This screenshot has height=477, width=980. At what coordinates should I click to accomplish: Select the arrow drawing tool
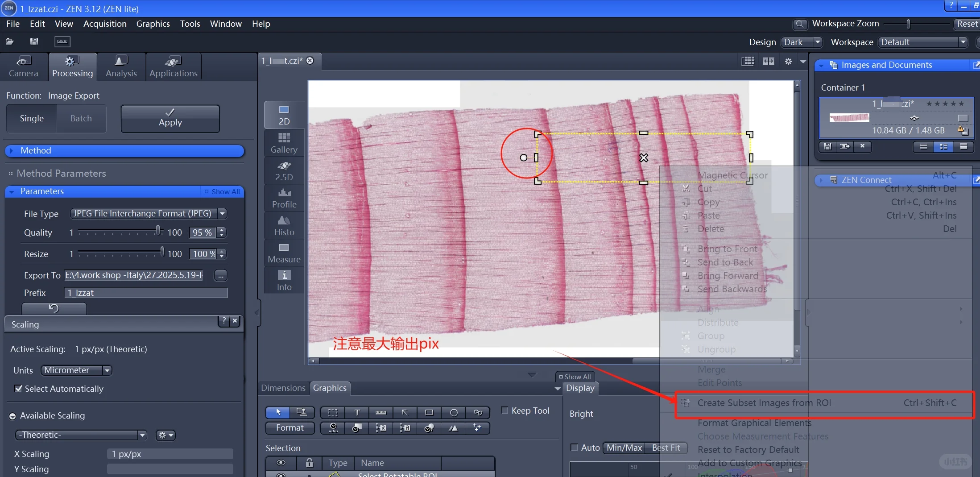(x=405, y=412)
